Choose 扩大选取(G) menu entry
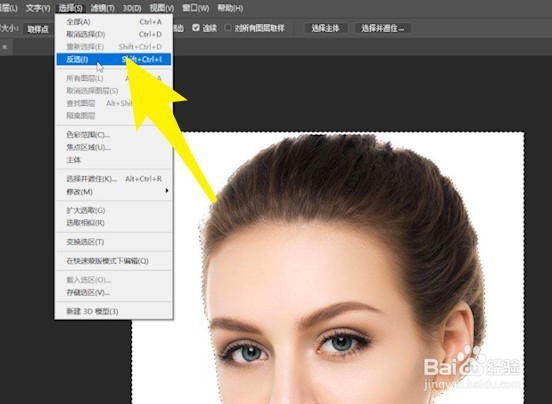Image resolution: width=552 pixels, height=404 pixels. tap(114, 210)
